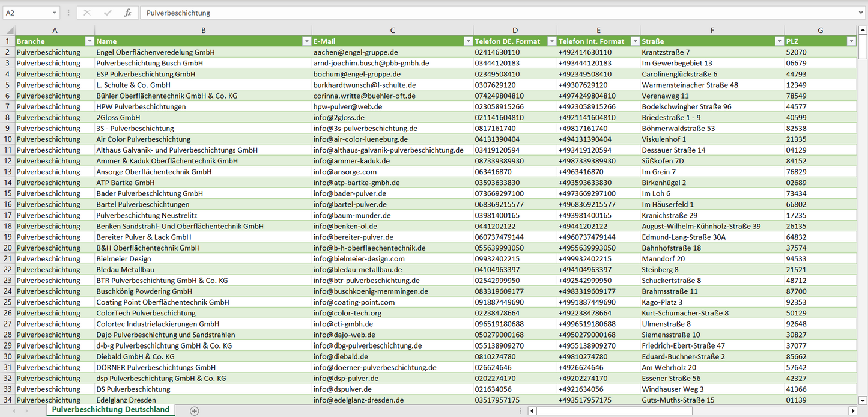
Task: Open the E-Mail column filter dropdown
Action: click(x=468, y=41)
